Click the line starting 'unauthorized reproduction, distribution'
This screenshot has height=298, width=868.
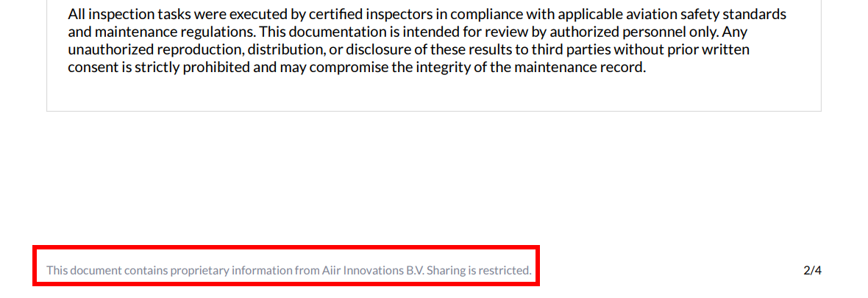408,50
